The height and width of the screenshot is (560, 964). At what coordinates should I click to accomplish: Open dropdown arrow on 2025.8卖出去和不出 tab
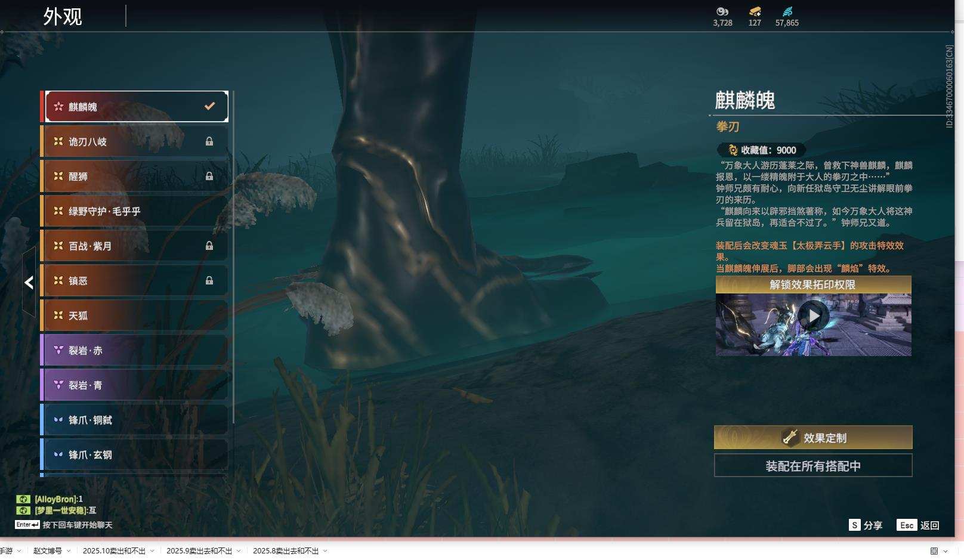pos(325,551)
